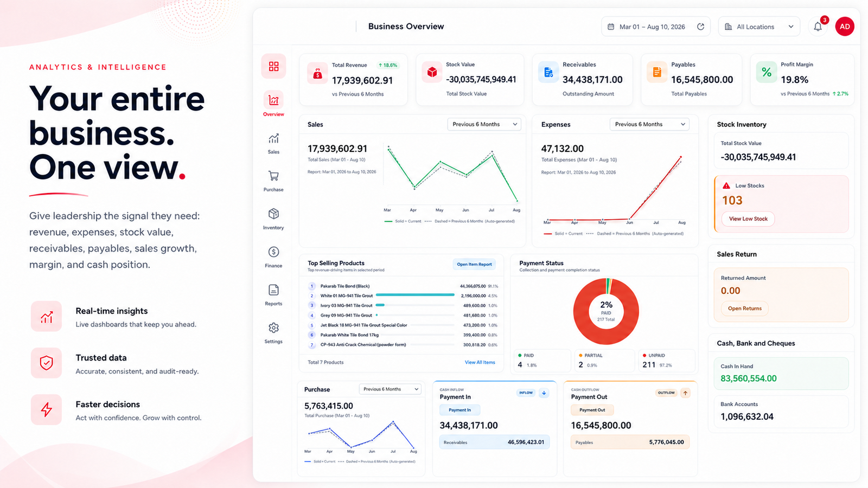Click the Payment Out tag button
The width and height of the screenshot is (868, 488).
[x=592, y=410]
